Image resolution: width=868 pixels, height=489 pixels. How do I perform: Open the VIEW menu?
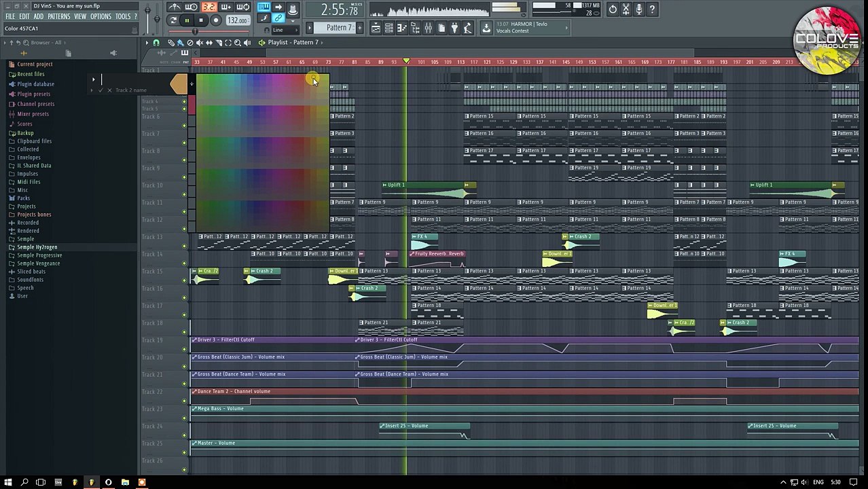pos(80,16)
